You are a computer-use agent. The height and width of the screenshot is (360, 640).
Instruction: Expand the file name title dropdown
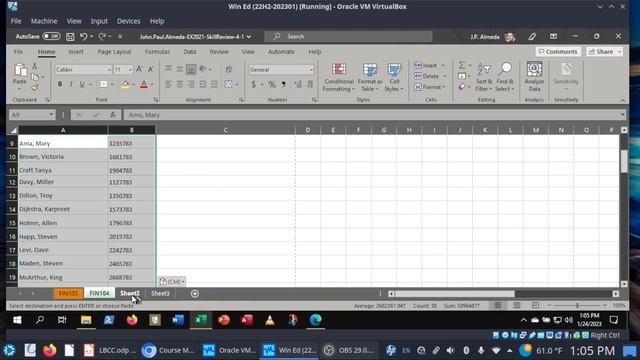[x=249, y=37]
